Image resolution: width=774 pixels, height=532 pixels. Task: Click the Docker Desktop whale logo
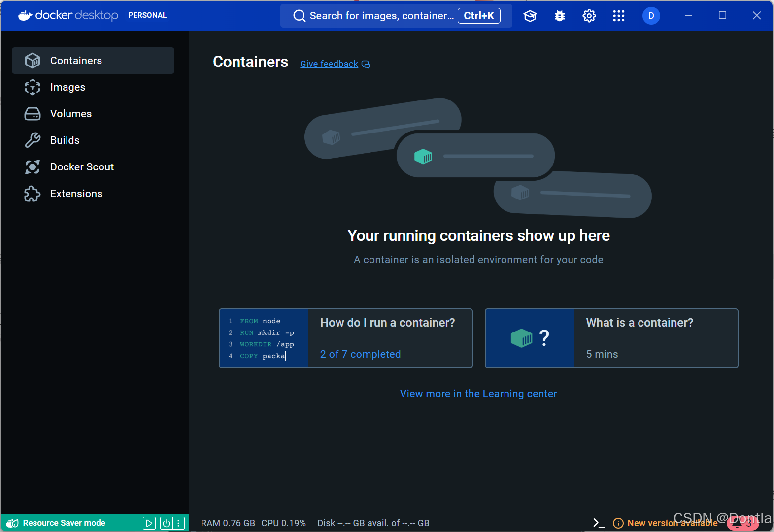[x=25, y=15]
